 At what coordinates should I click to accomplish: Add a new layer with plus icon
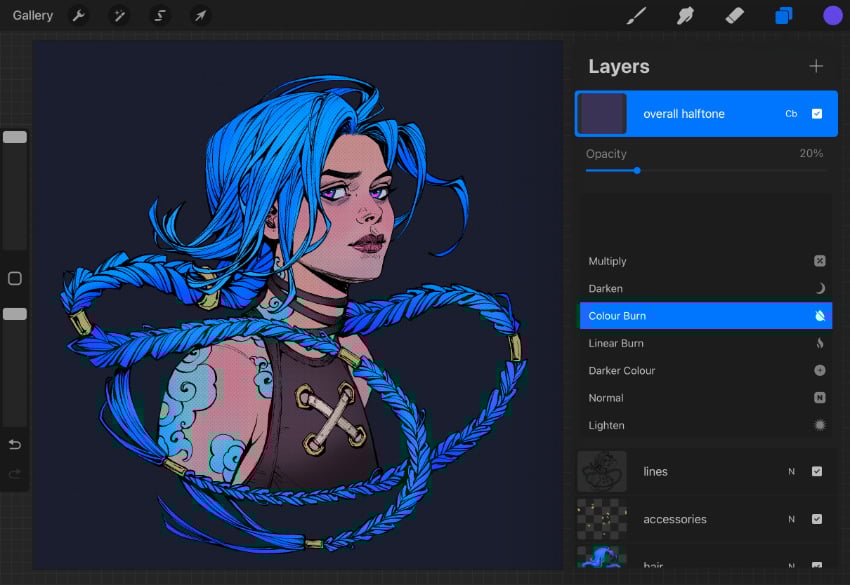[x=816, y=66]
